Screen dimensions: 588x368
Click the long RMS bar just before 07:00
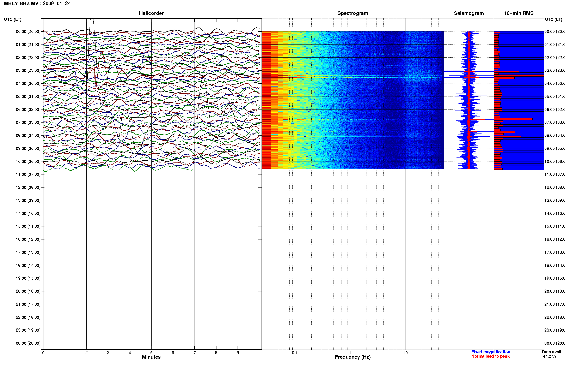pos(513,119)
